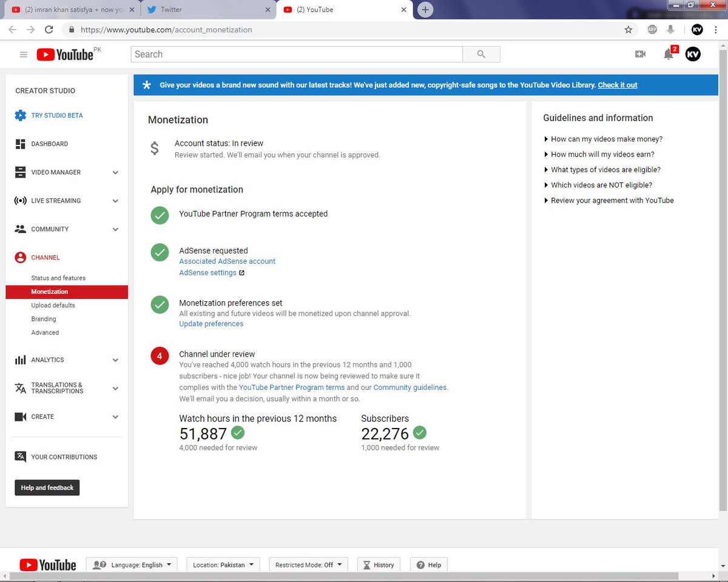
Task: Open the hamburger guide menu
Action: [x=24, y=55]
